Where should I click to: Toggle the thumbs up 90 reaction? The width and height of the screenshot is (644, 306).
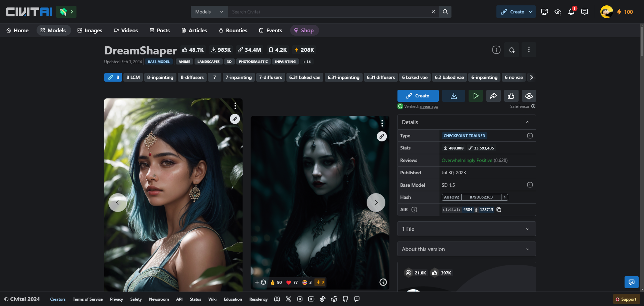click(276, 282)
